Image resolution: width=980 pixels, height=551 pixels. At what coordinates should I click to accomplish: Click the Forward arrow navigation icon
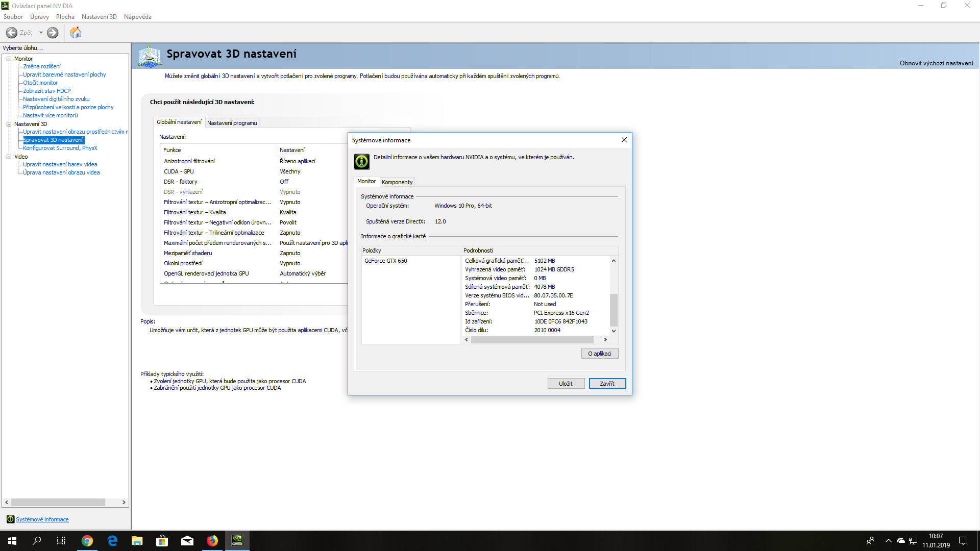pos(53,33)
